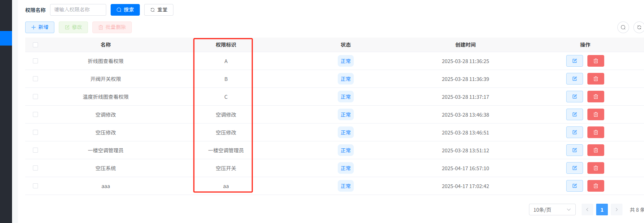This screenshot has width=644, height=223.
Task: Delete the 温度折线图查看权限 row
Action: click(x=595, y=97)
